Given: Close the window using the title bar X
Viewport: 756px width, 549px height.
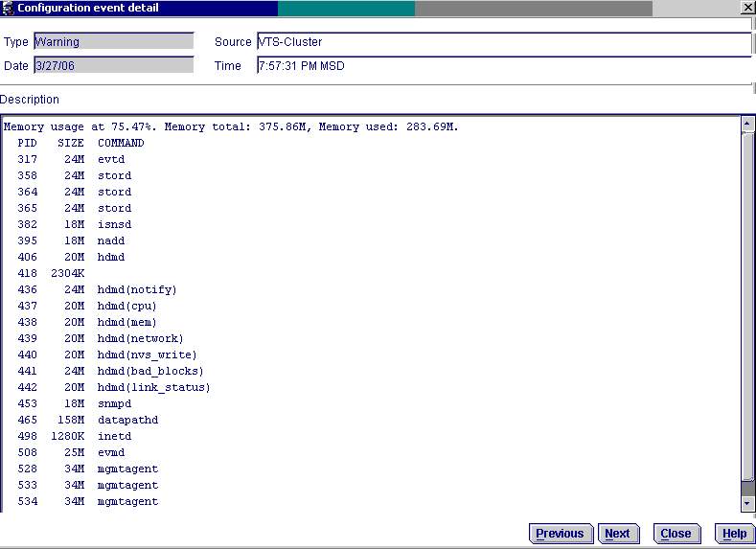Looking at the screenshot, I should pos(747,8).
